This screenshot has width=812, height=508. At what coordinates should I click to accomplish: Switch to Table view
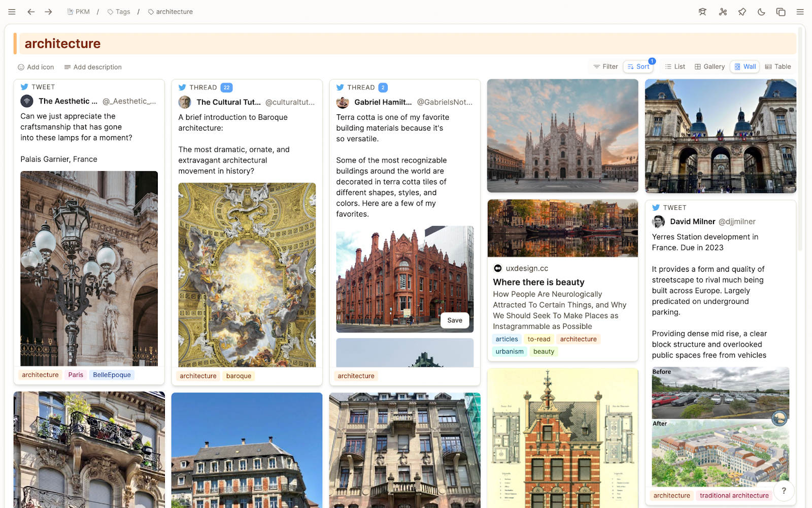click(x=778, y=67)
